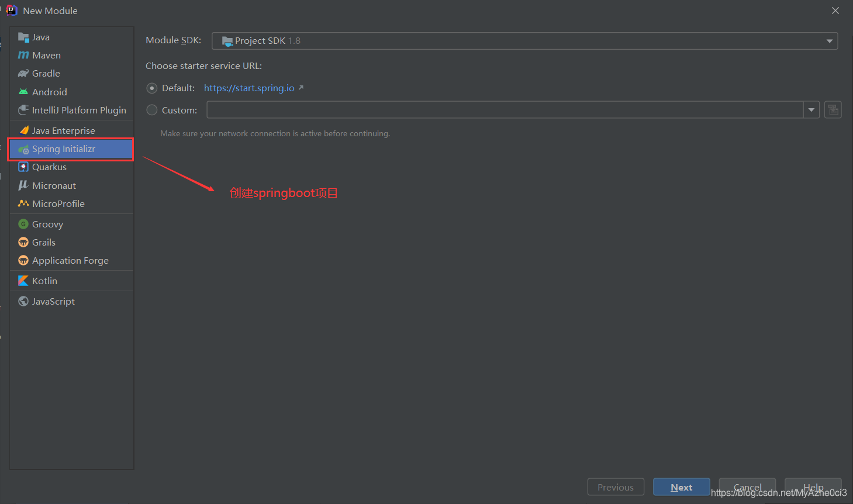Click the IntelliJ logo in title bar
The height and width of the screenshot is (504, 853).
pos(11,10)
